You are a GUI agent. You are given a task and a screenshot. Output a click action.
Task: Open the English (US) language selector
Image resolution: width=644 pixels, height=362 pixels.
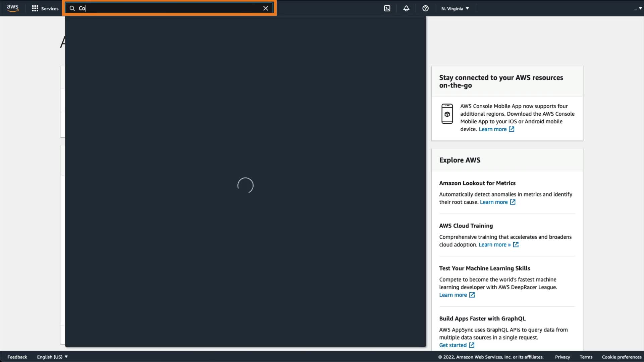point(52,357)
